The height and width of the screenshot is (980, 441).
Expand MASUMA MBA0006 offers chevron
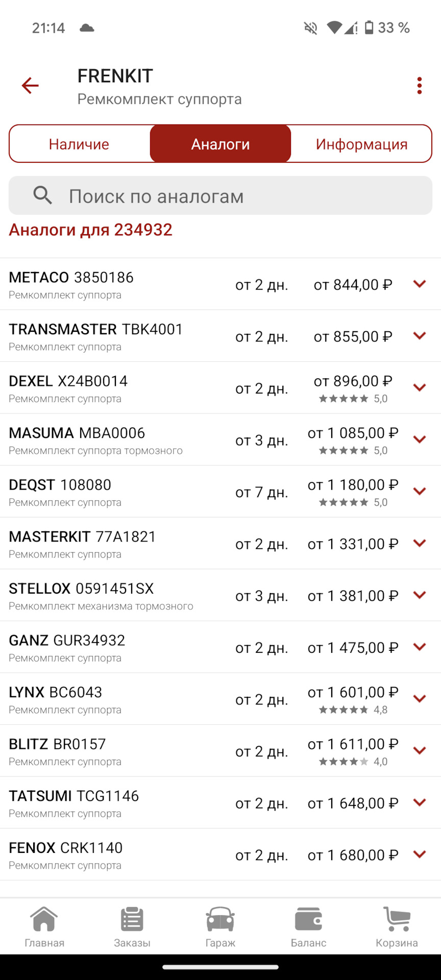click(x=420, y=439)
